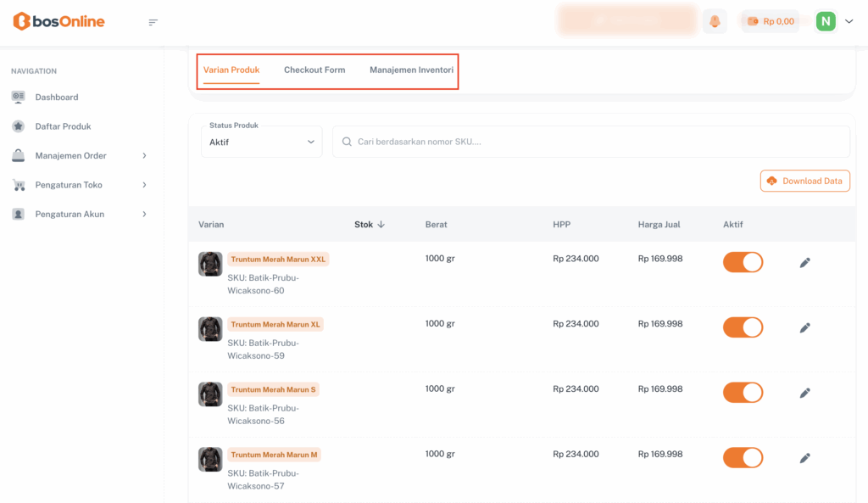The width and height of the screenshot is (868, 503).
Task: Click the bosOnline logo
Action: click(x=59, y=21)
